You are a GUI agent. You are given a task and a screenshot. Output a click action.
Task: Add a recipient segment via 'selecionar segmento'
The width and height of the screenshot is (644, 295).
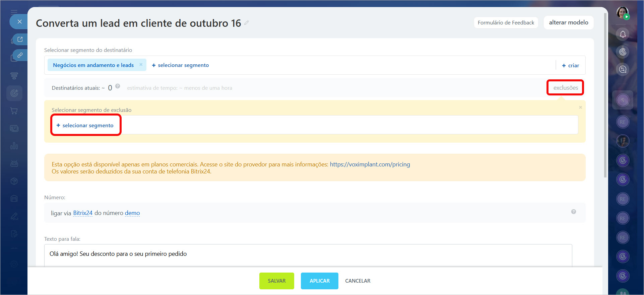180,65
